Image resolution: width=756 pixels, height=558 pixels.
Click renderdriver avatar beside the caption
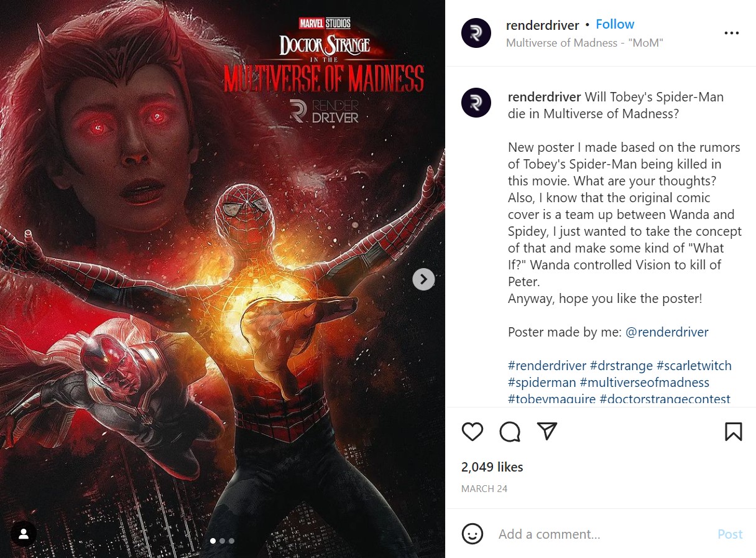tap(476, 103)
